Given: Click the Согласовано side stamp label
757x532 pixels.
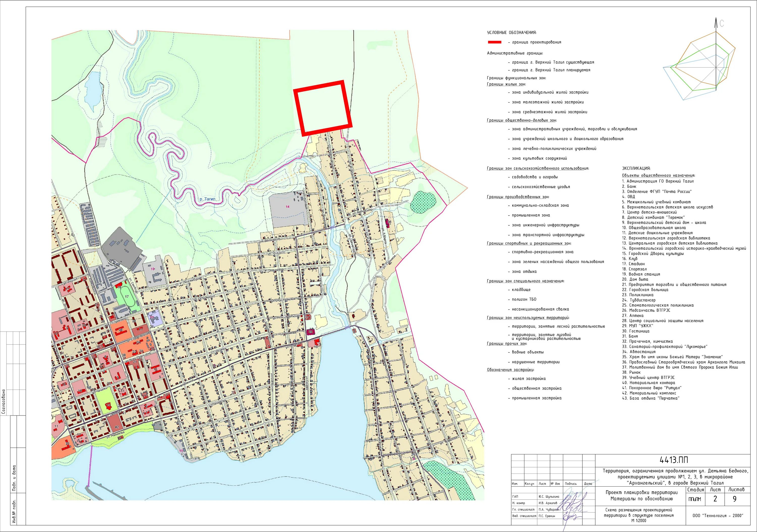Looking at the screenshot, I should pos(4,401).
